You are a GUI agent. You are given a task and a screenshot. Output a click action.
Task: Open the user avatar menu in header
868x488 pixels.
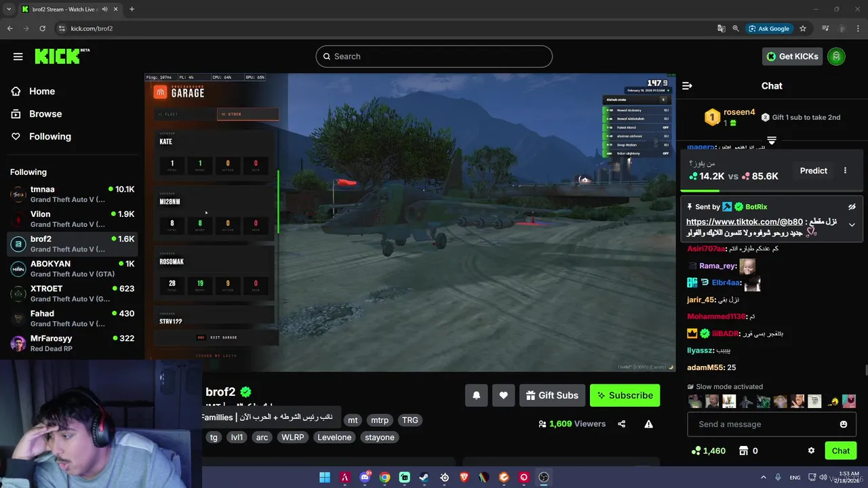[836, 56]
